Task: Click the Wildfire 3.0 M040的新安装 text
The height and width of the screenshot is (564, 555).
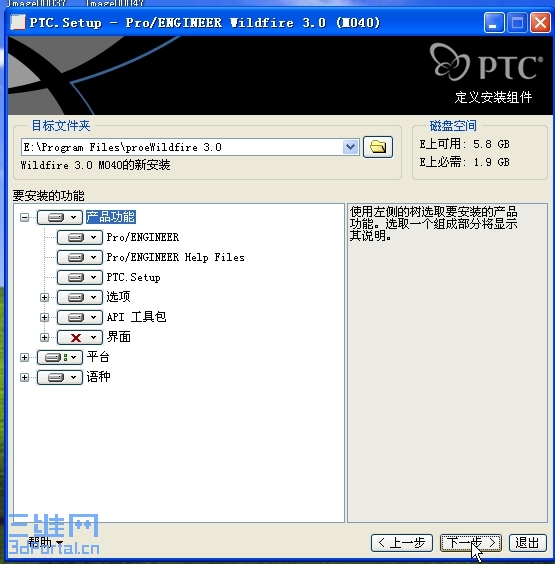Action: tap(95, 165)
